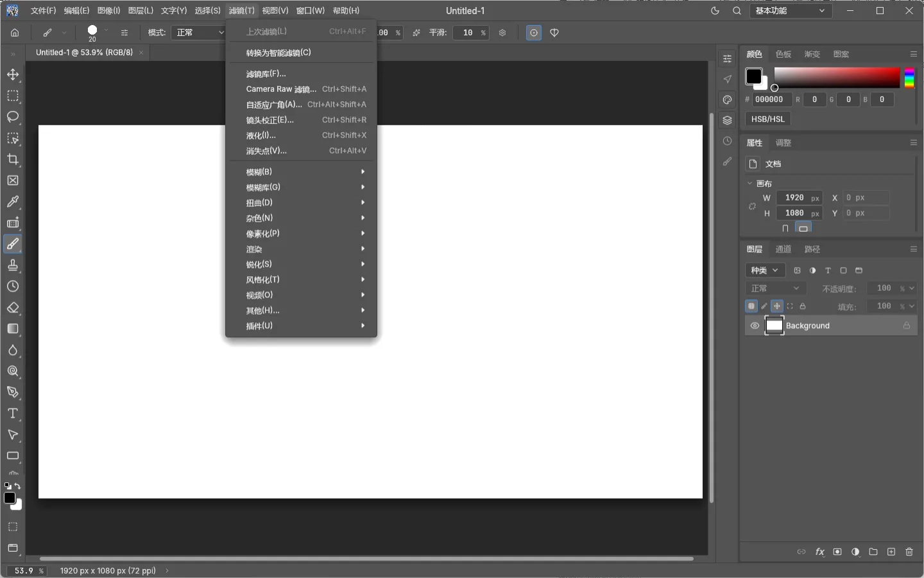
Task: Toggle the link width and height icon
Action: point(752,206)
